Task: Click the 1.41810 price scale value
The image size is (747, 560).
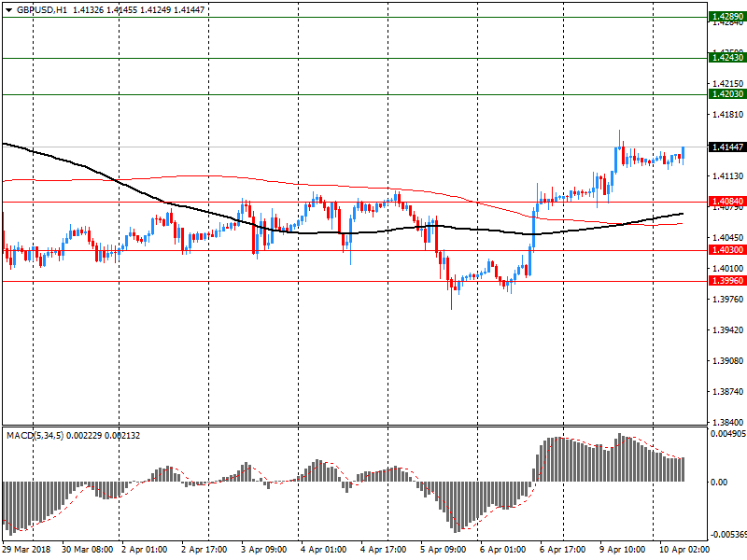Action: click(727, 114)
